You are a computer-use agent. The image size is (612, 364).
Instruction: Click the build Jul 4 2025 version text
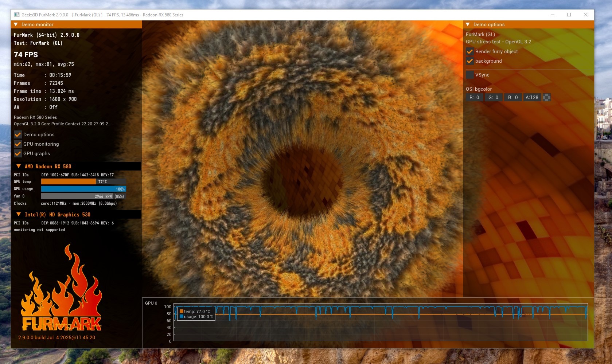57,337
